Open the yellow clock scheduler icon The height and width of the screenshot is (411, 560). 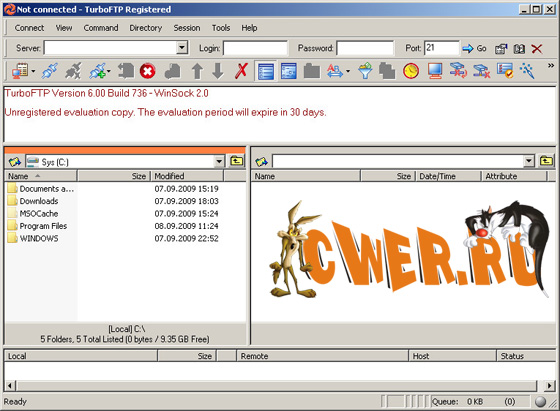[x=411, y=71]
